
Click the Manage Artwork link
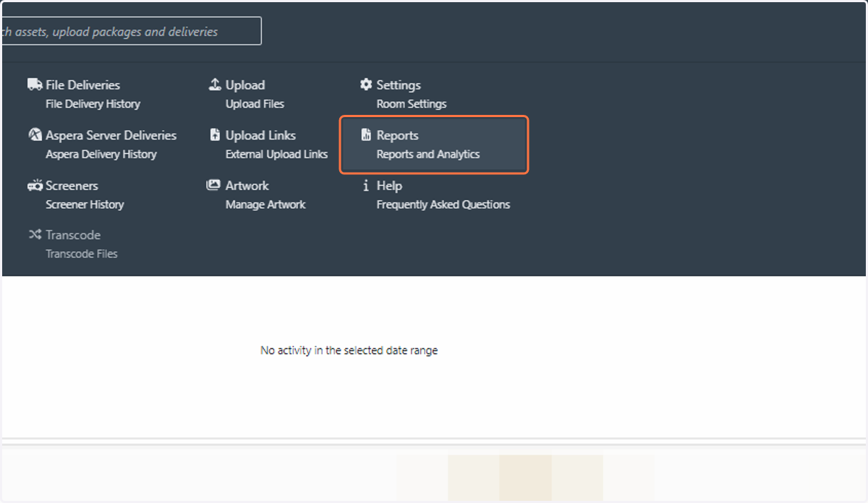click(265, 205)
